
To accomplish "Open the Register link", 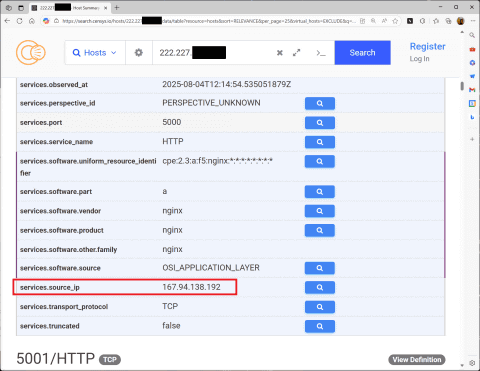I will pyautogui.click(x=427, y=46).
